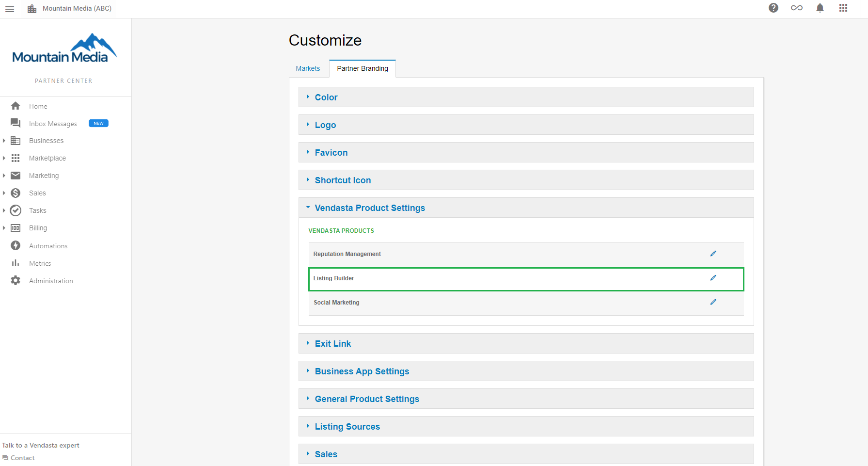Click the Mountain Media building icon
Image resolution: width=868 pixels, height=466 pixels.
pyautogui.click(x=32, y=9)
